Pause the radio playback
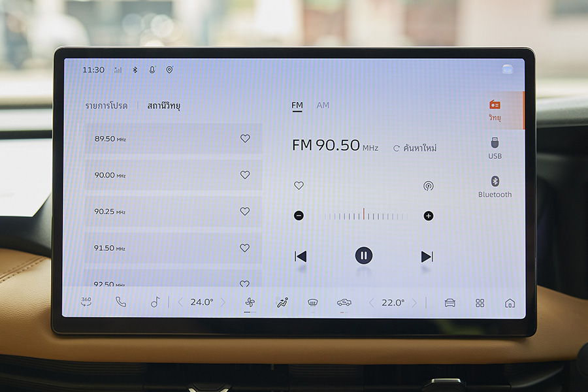This screenshot has height=392, width=588. (x=364, y=255)
